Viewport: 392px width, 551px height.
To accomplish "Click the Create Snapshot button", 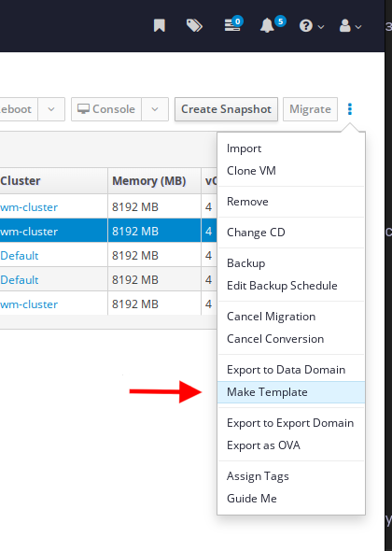I will click(x=226, y=109).
